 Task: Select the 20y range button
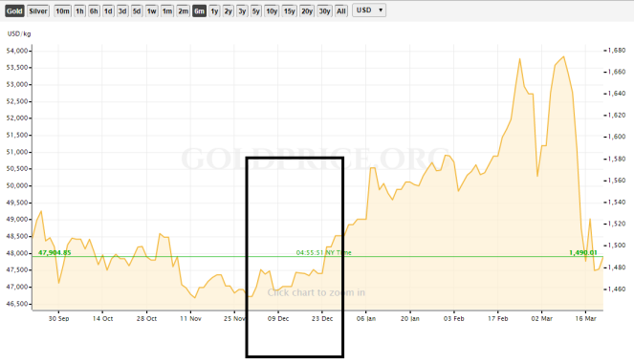click(x=307, y=11)
